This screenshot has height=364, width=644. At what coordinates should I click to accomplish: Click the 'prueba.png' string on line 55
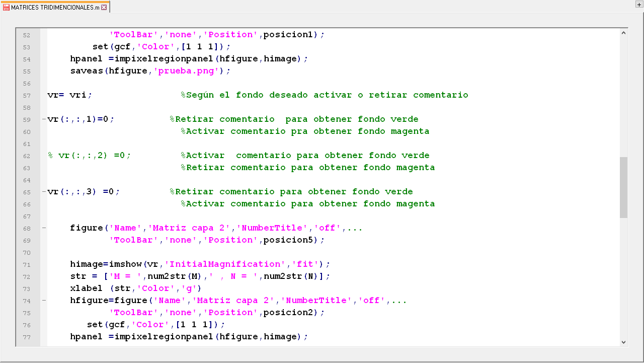pyautogui.click(x=188, y=71)
